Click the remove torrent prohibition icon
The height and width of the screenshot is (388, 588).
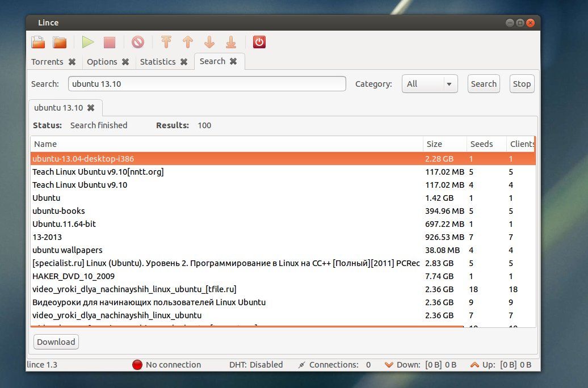137,42
